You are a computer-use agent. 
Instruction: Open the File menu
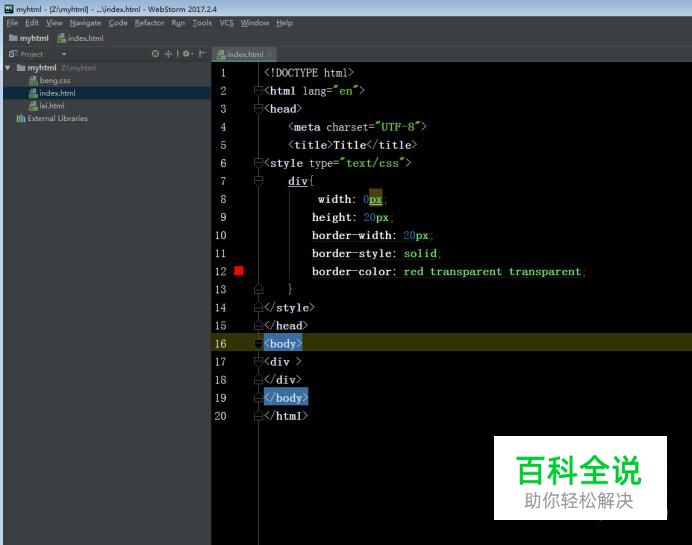[x=12, y=23]
